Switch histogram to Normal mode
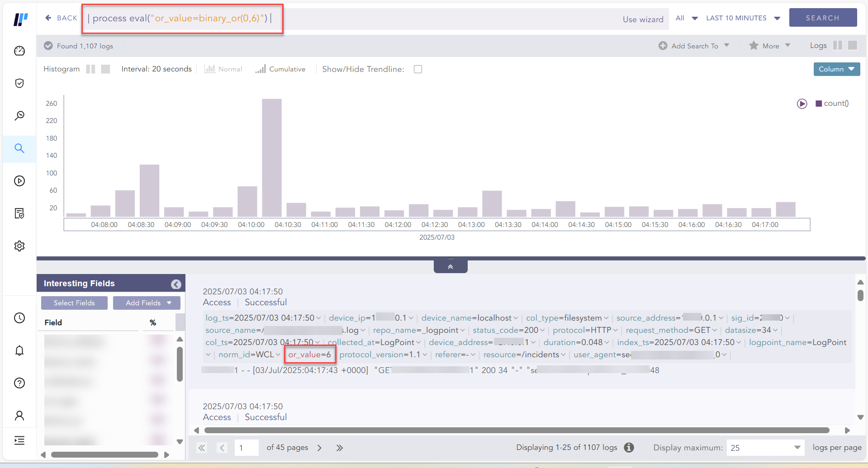868x468 pixels. (223, 69)
